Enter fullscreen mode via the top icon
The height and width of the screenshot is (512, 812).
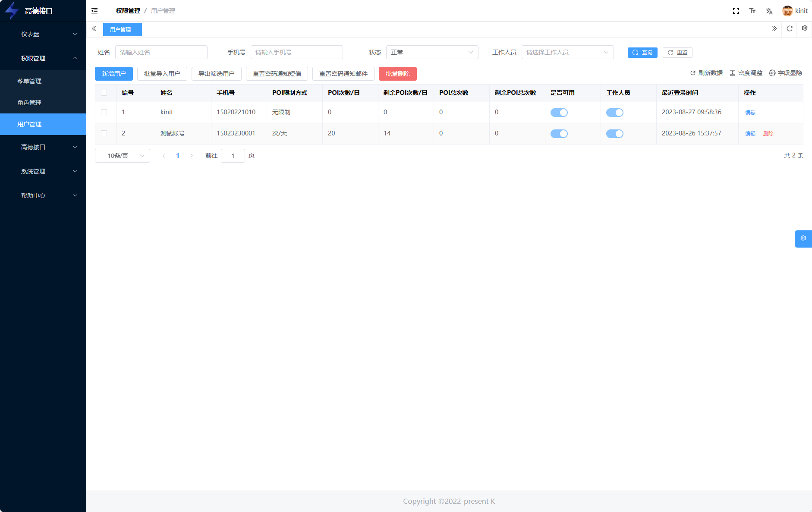tap(736, 11)
